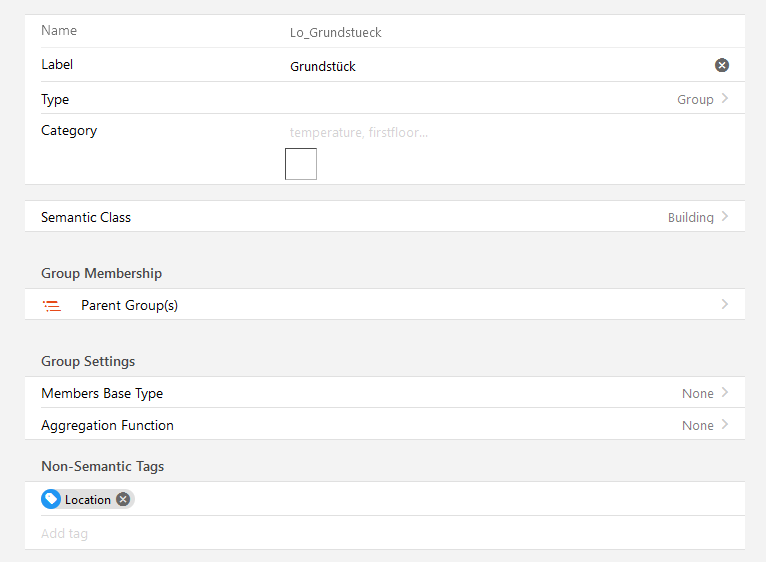This screenshot has width=766, height=562.
Task: Click the Parent Group(s) list icon
Action: pos(52,306)
